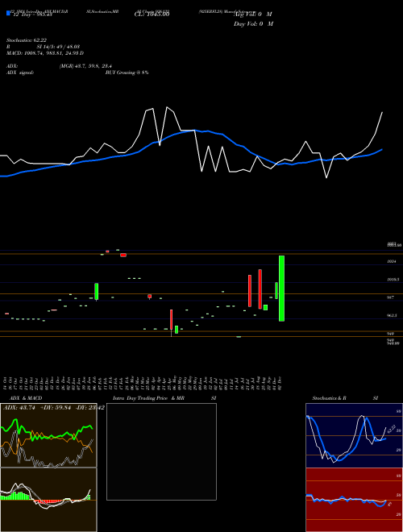The image size is (403, 532).
Task: Click the 962.5 price axis label
Action: point(392,315)
